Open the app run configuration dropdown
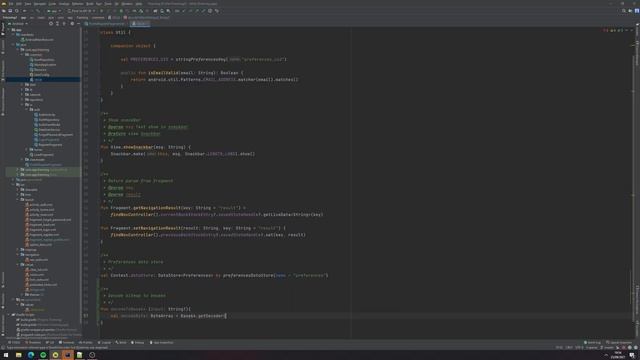The image size is (640, 360). [x=54, y=11]
